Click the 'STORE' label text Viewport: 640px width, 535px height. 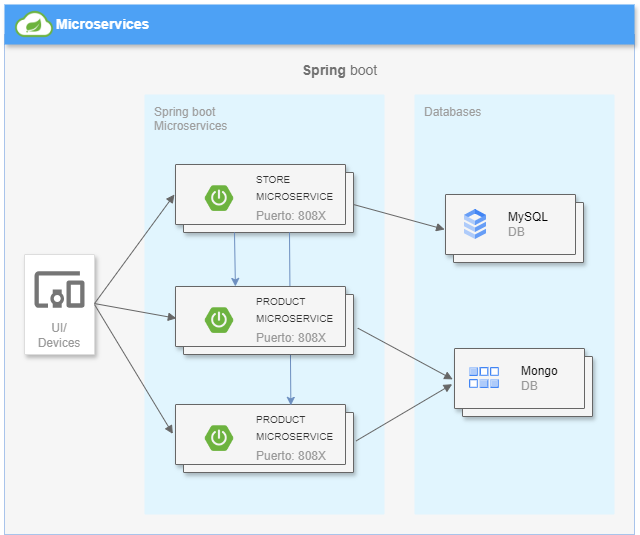pyautogui.click(x=273, y=180)
